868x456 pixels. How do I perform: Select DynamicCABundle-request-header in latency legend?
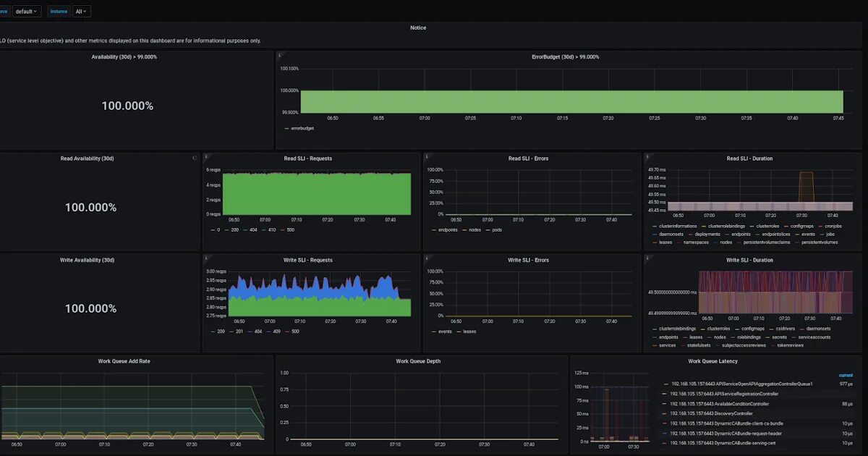(726, 433)
